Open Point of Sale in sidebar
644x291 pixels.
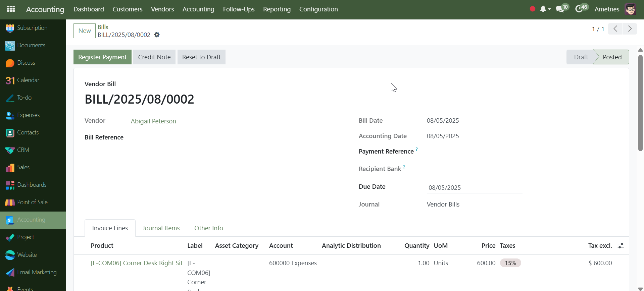pyautogui.click(x=32, y=202)
